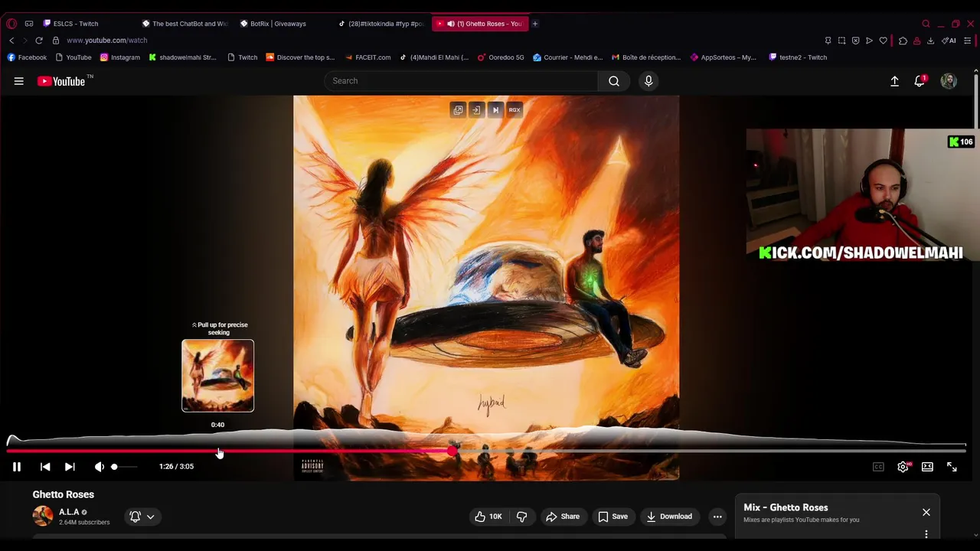
Task: Like the video with 10K likes
Action: tap(488, 517)
